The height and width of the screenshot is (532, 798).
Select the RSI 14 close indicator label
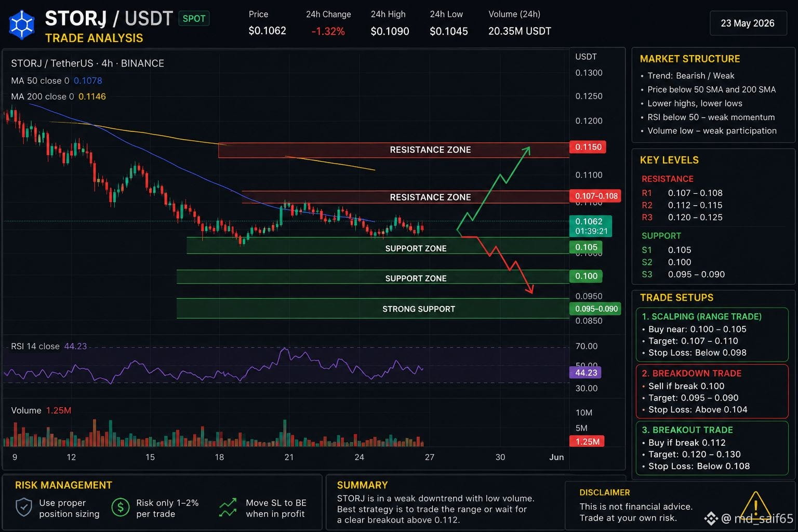49,346
